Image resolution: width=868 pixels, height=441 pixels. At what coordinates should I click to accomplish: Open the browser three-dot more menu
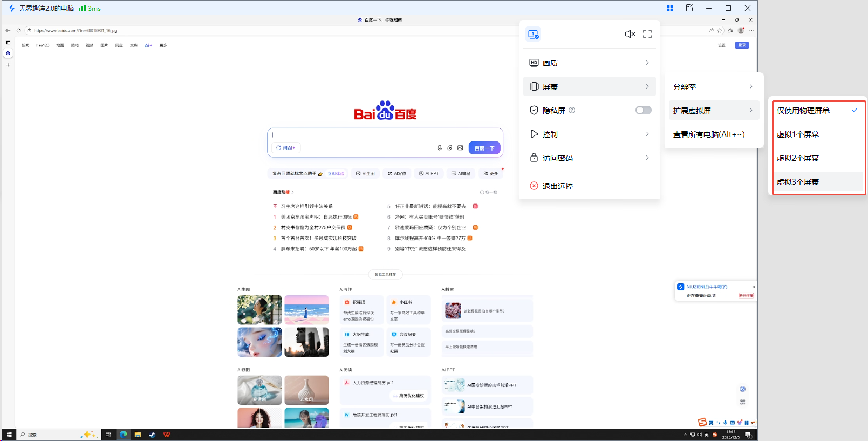click(751, 30)
